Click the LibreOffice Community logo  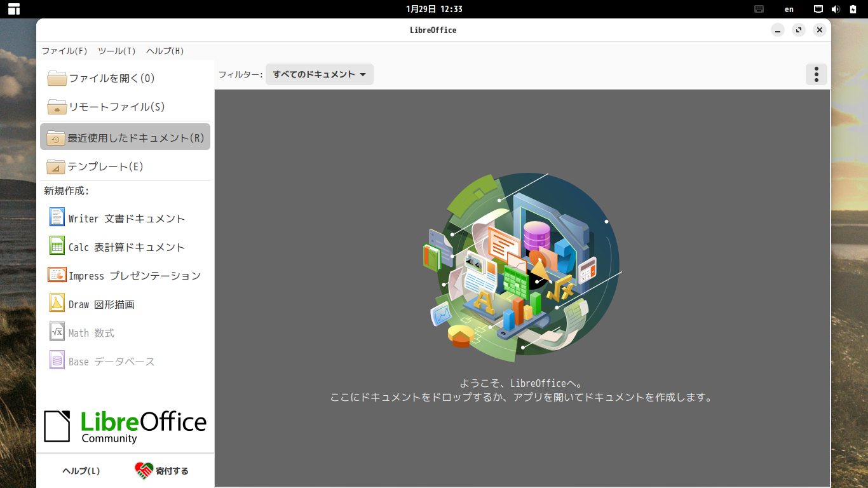pyautogui.click(x=125, y=426)
